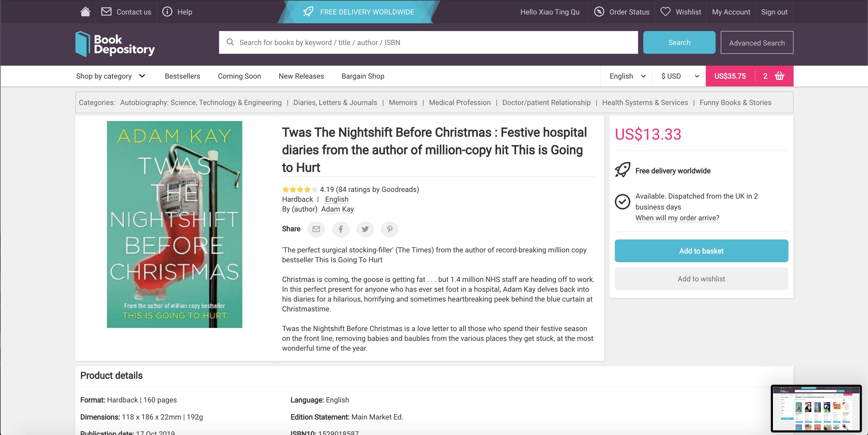Open Diaries, Letters & Journals category
Screen dimensions: 868x435
[x=335, y=102]
